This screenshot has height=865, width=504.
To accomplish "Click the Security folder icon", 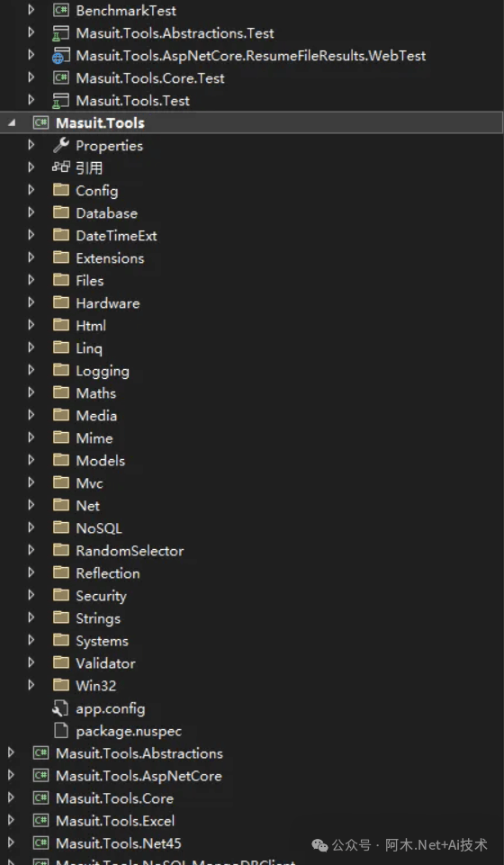I will pos(60,595).
